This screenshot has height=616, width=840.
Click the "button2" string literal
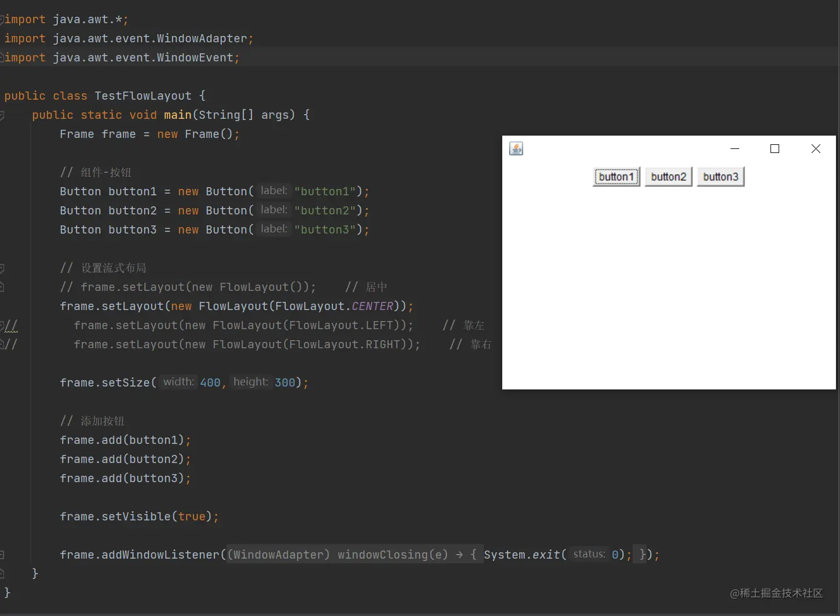point(325,210)
